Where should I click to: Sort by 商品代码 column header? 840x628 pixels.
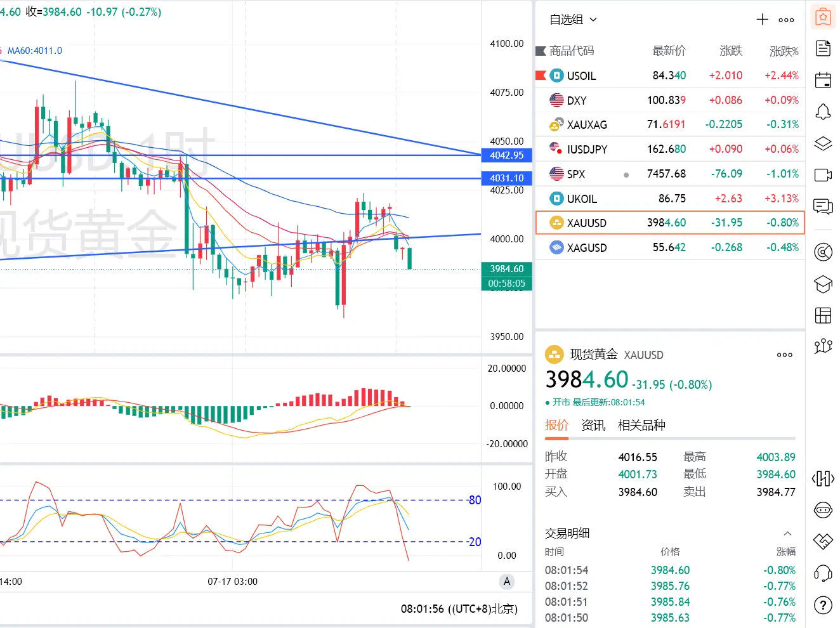point(572,51)
